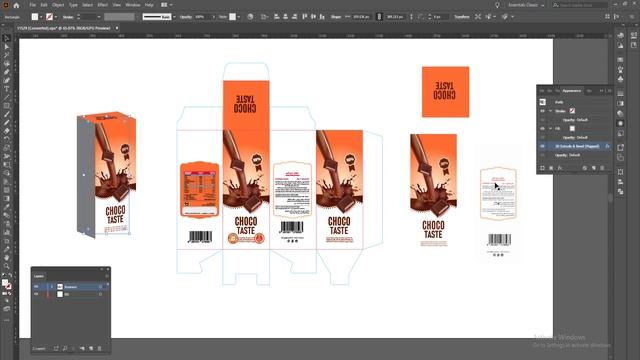Open the Gradient panel from right dock
640x360 pixels.
tap(620, 104)
